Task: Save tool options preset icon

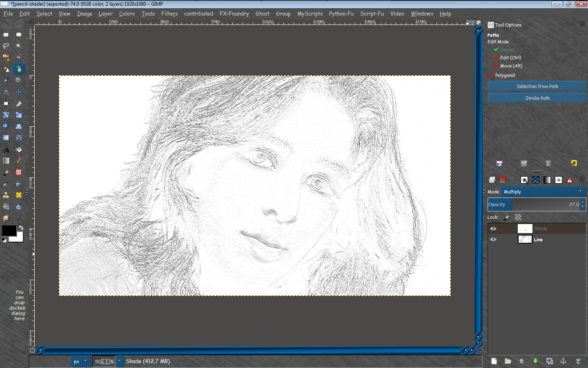Action: [x=499, y=163]
